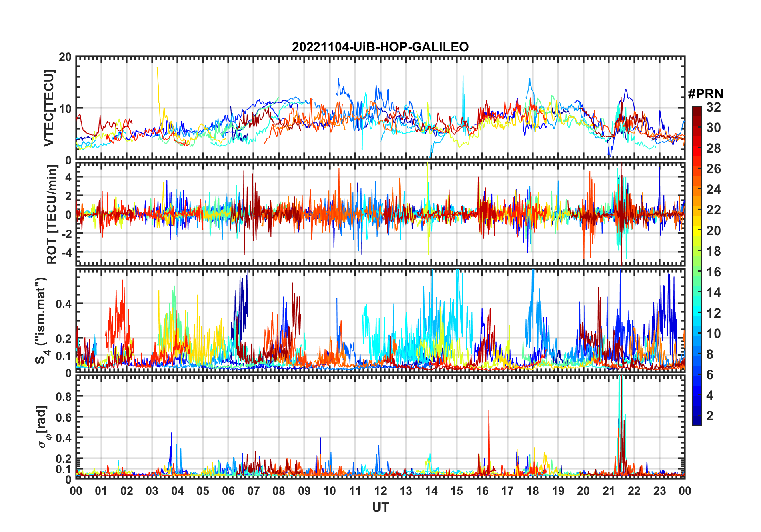Pick PRN colorbar tick label 2

[x=710, y=416]
